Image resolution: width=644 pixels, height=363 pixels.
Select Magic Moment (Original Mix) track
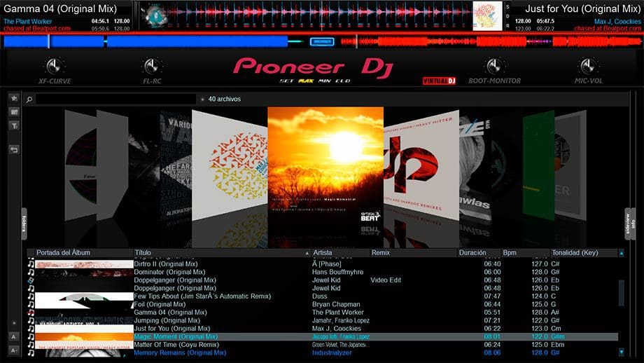coord(176,336)
